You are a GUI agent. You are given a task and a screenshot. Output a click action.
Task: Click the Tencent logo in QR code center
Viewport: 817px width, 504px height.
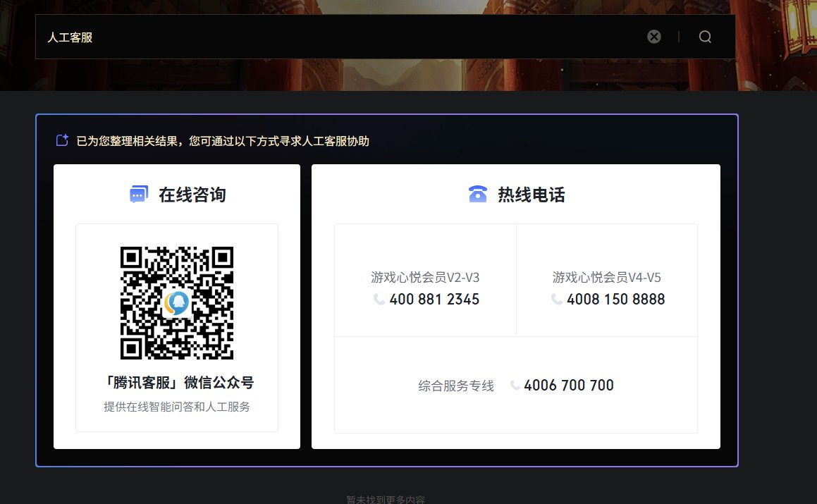(x=176, y=302)
